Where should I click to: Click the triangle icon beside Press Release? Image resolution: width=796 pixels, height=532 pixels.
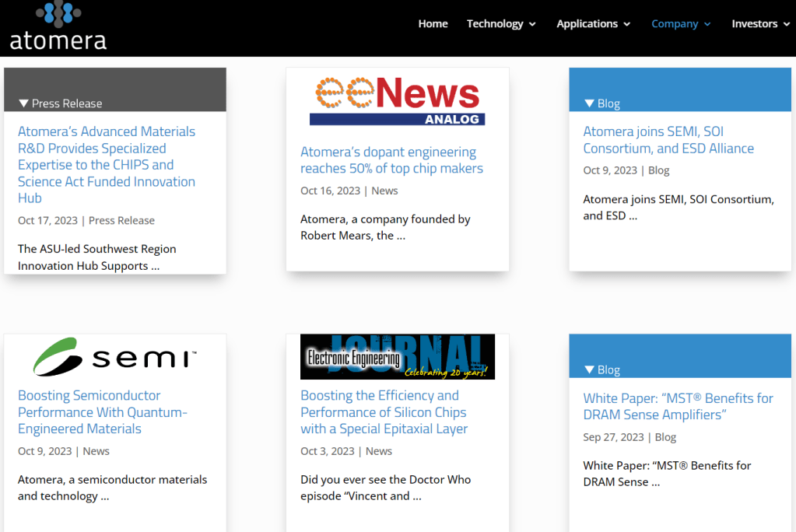pyautogui.click(x=23, y=103)
